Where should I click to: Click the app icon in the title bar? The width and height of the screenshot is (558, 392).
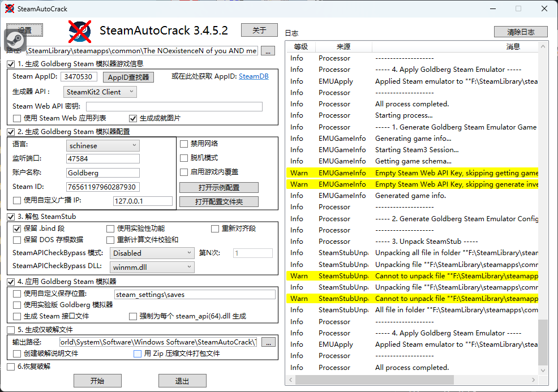click(x=10, y=8)
